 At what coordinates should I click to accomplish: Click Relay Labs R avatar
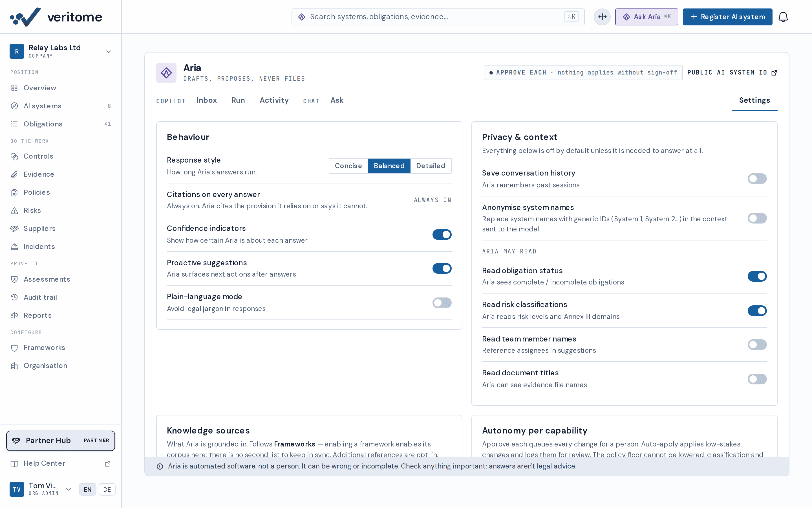click(17, 51)
